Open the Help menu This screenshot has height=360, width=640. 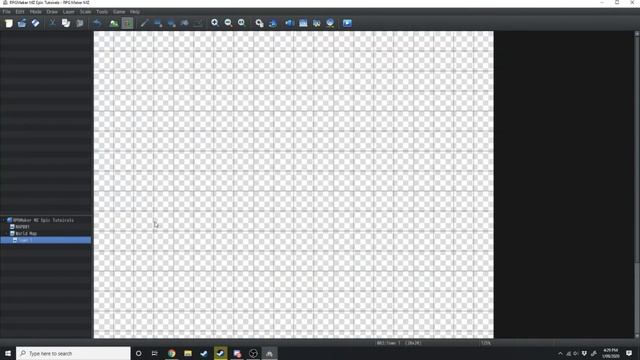135,12
